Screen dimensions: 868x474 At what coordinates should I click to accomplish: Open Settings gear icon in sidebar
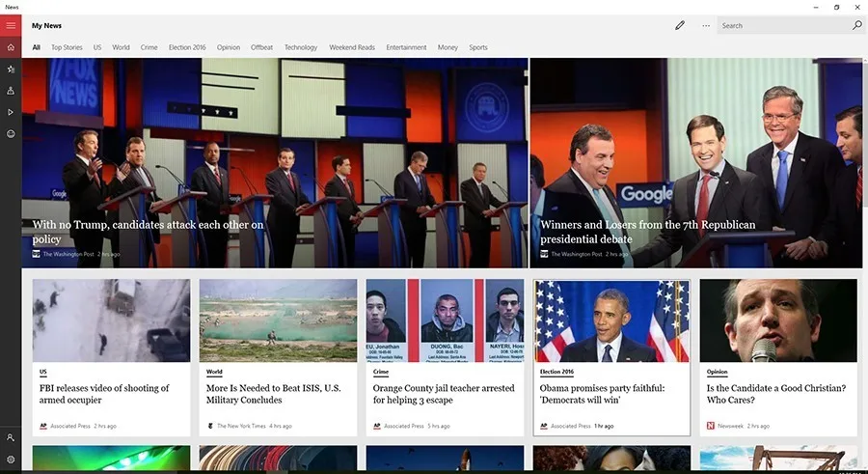click(11, 459)
